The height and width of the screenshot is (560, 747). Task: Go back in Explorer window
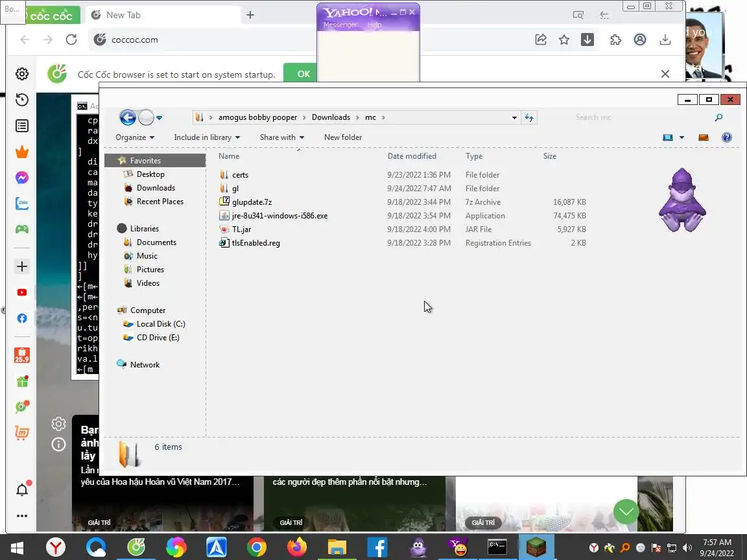tap(128, 117)
